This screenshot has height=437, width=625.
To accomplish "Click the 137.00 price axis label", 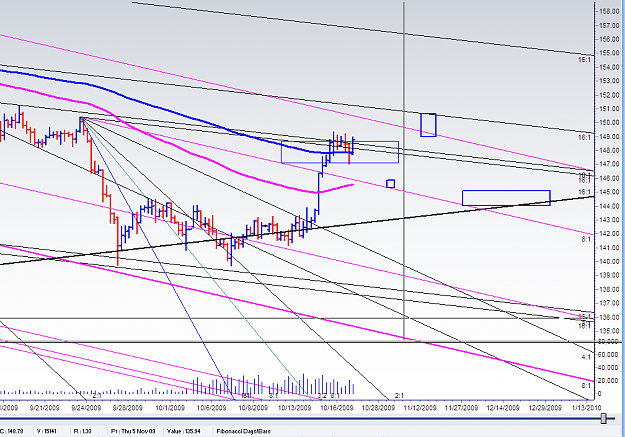I will click(611, 303).
